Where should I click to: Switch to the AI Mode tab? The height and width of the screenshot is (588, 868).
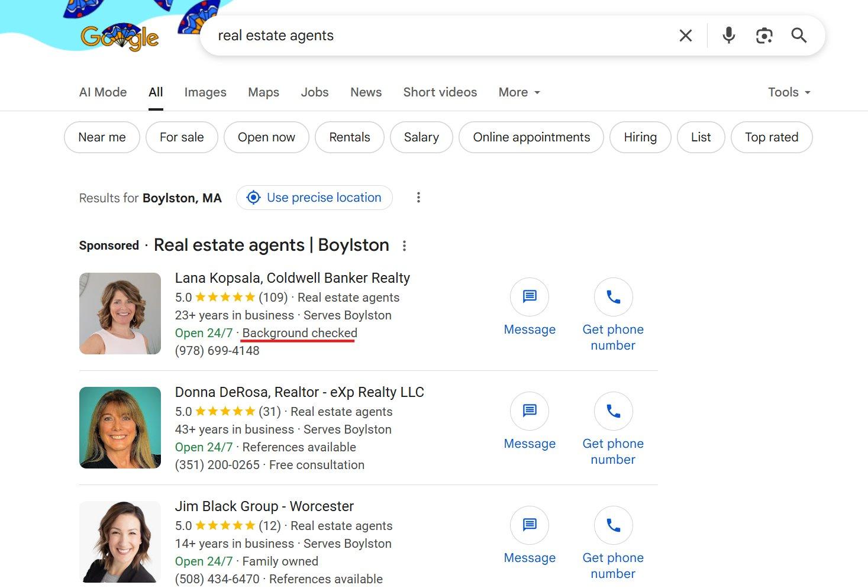click(103, 92)
